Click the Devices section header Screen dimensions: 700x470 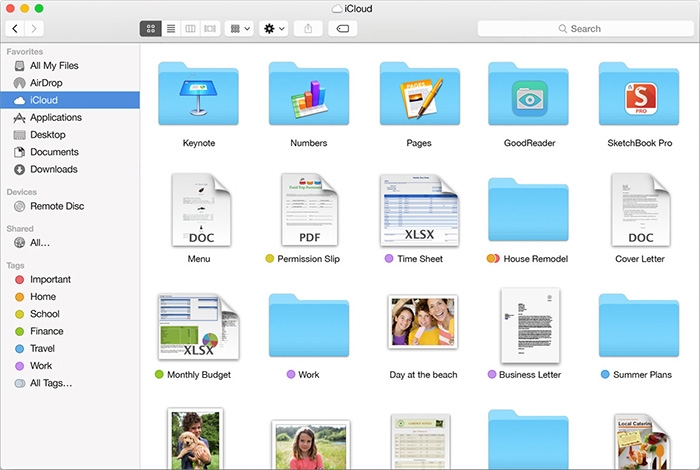coord(21,192)
